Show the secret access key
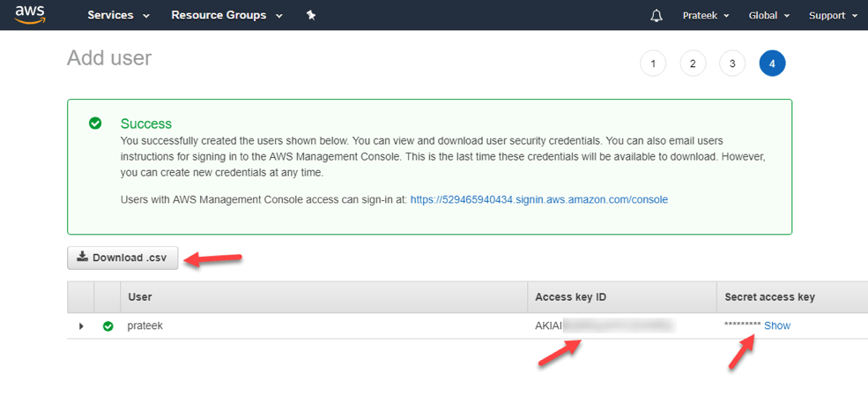868x404 pixels. coord(777,325)
